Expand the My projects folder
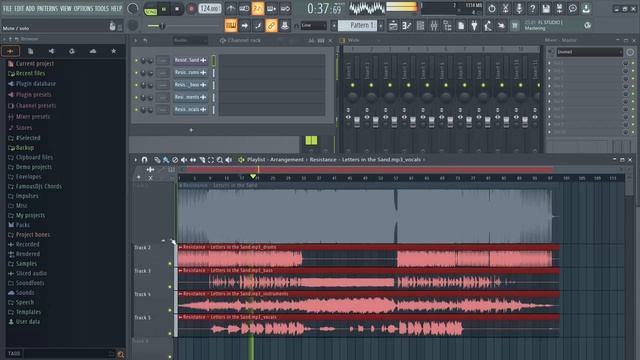This screenshot has width=640, height=360. tap(30, 215)
